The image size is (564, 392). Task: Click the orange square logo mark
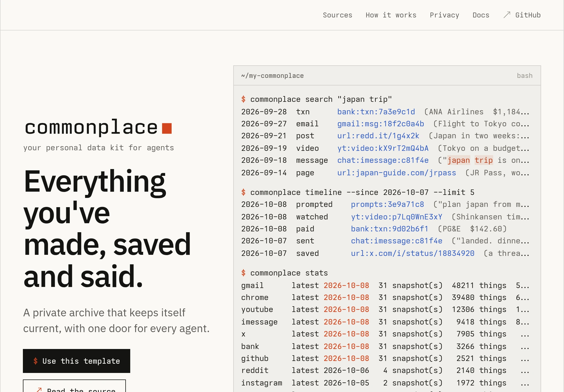pyautogui.click(x=167, y=128)
